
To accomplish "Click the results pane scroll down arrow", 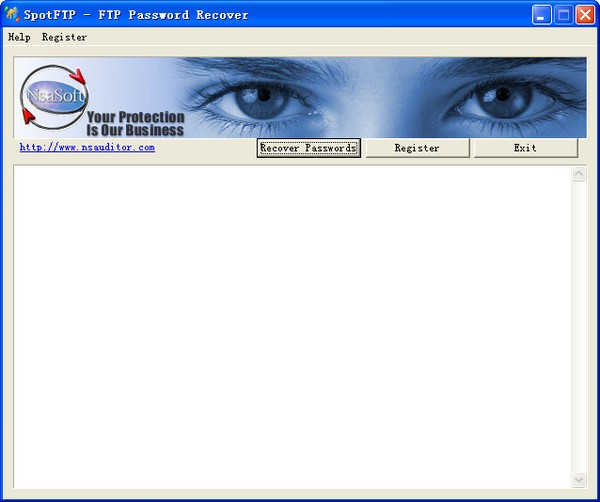I will pos(579,479).
